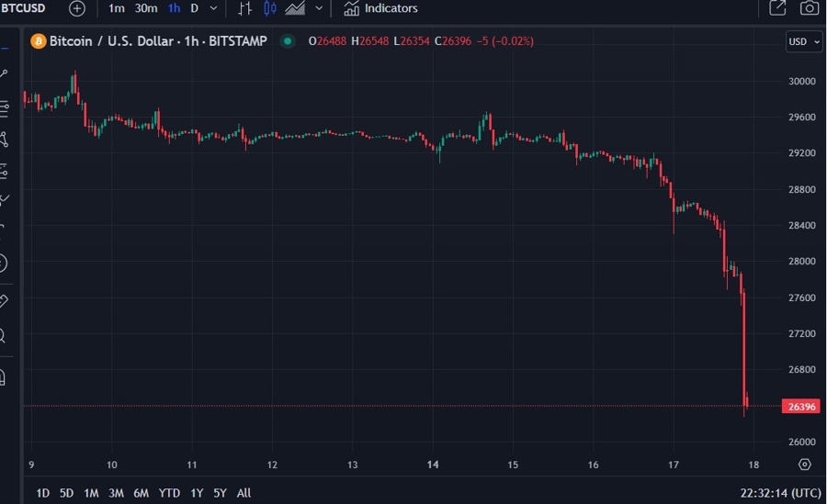Select the zoom in magnifier tool
This screenshot has height=504, width=827.
coord(3,335)
